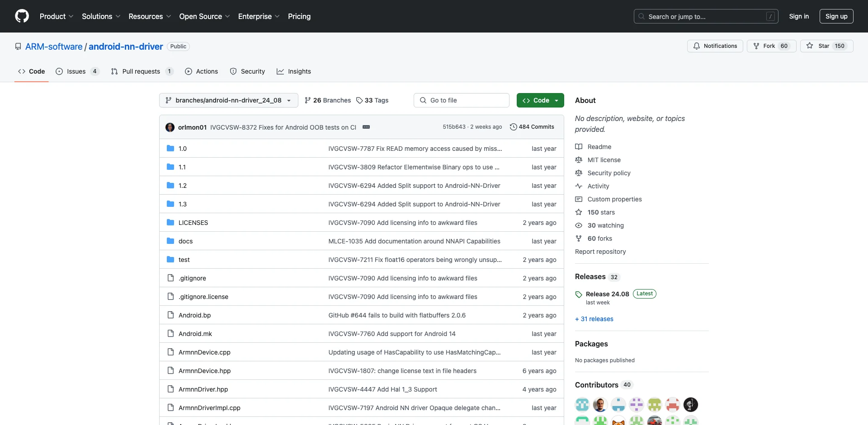
Task: Switch to the Security tab
Action: pyautogui.click(x=247, y=71)
